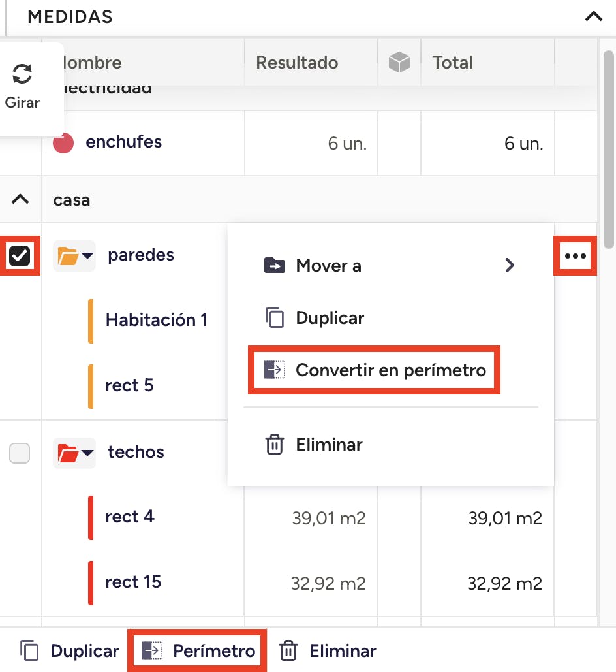The height and width of the screenshot is (672, 616).
Task: Click the Duplicar icon in bottom toolbar
Action: (x=30, y=650)
